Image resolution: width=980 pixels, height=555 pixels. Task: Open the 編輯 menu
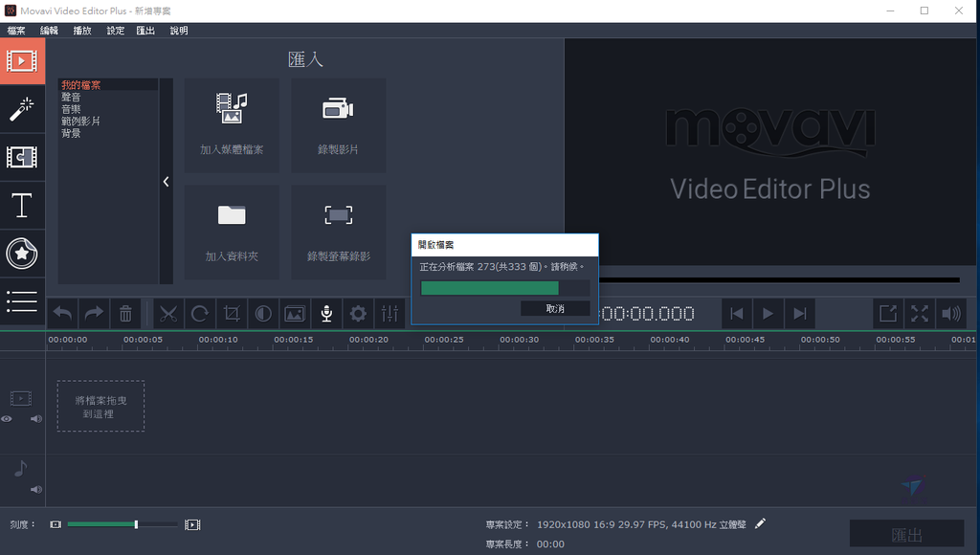pyautogui.click(x=50, y=31)
